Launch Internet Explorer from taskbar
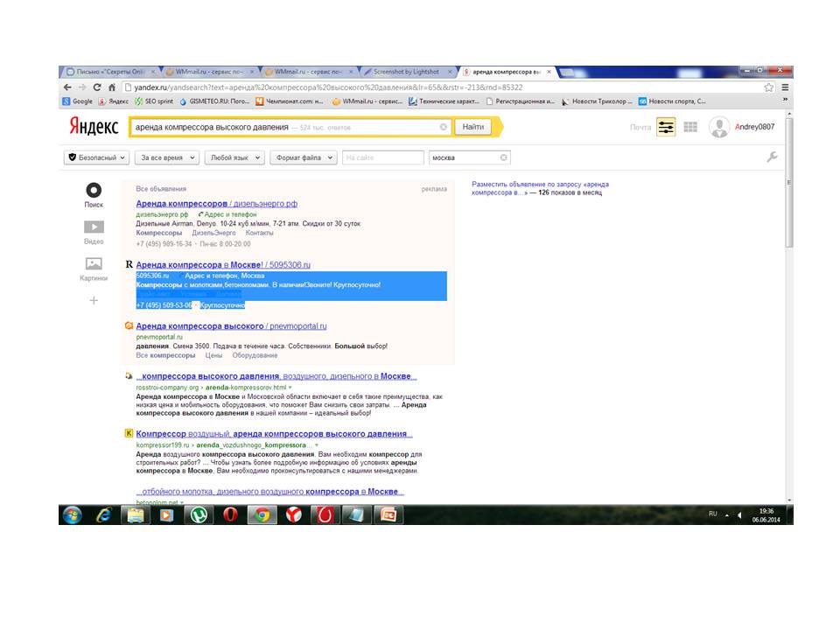840x630 pixels. (103, 514)
